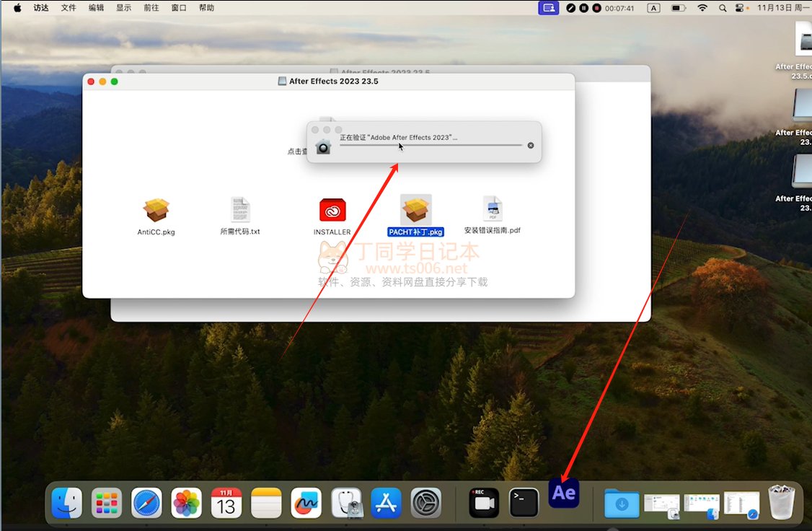Open the Downloads folder stack in Dock

click(x=622, y=503)
